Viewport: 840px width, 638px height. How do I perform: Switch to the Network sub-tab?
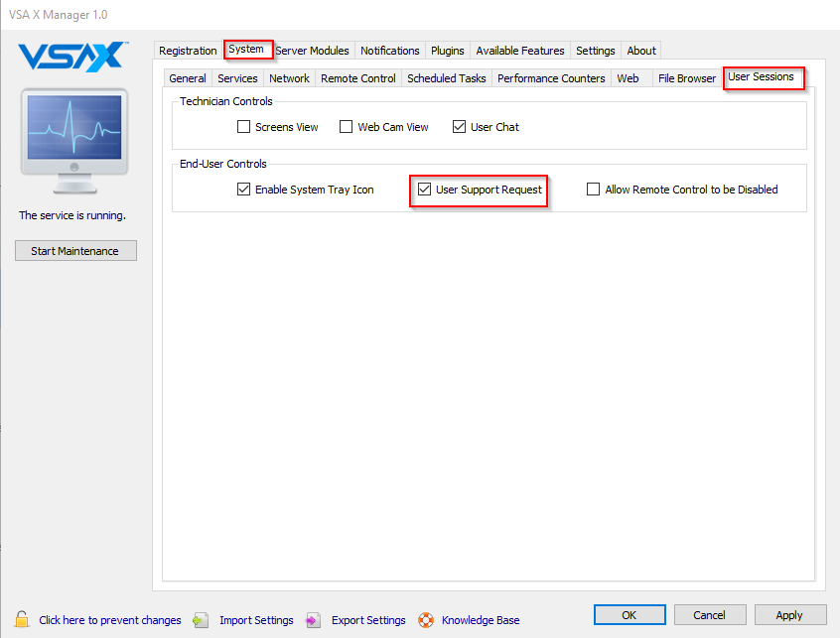[x=289, y=78]
